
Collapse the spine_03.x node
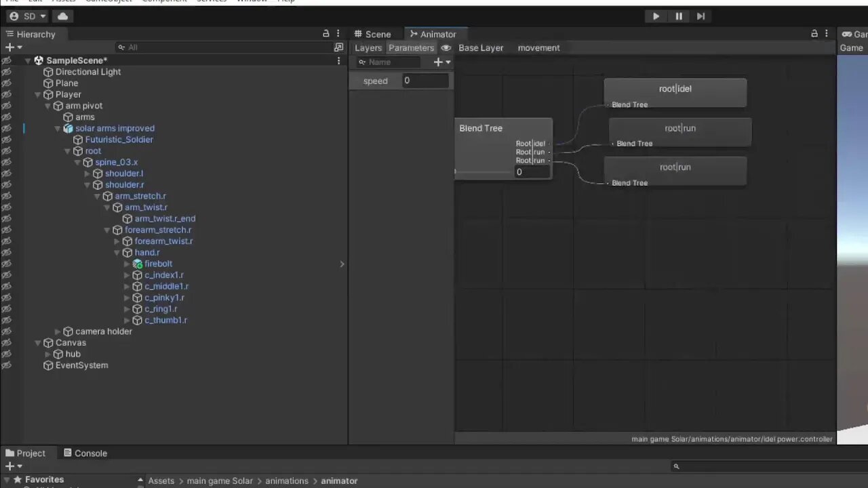77,163
